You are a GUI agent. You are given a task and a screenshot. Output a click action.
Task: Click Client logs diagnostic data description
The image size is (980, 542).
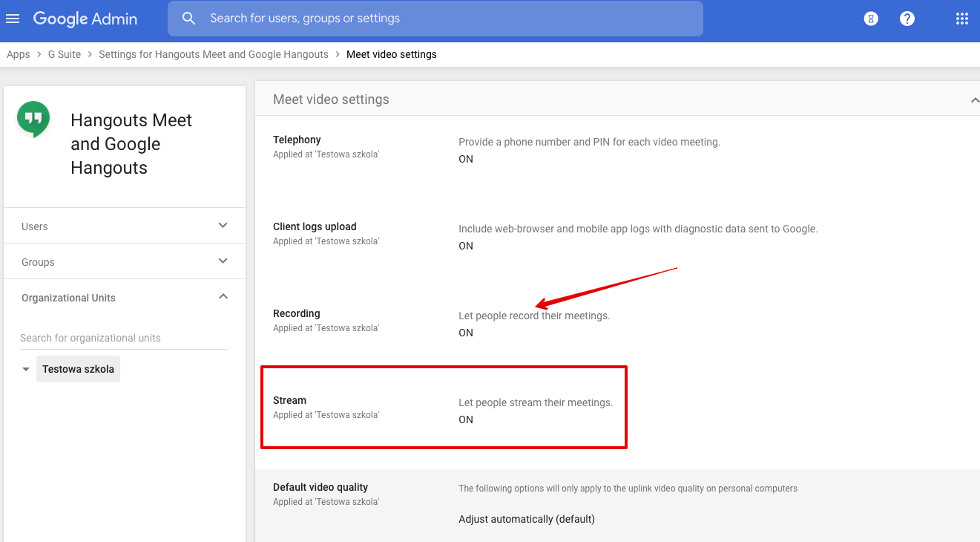click(638, 229)
